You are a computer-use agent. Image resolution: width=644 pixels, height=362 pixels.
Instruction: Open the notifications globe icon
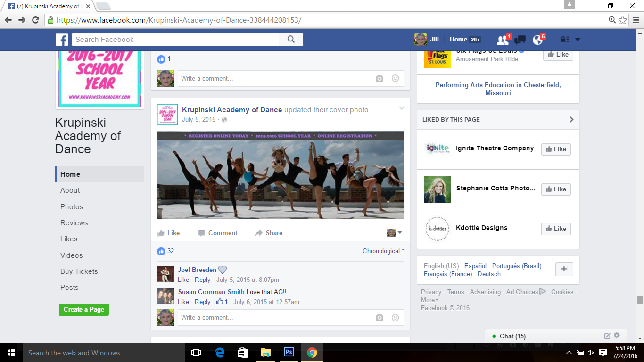(x=537, y=40)
